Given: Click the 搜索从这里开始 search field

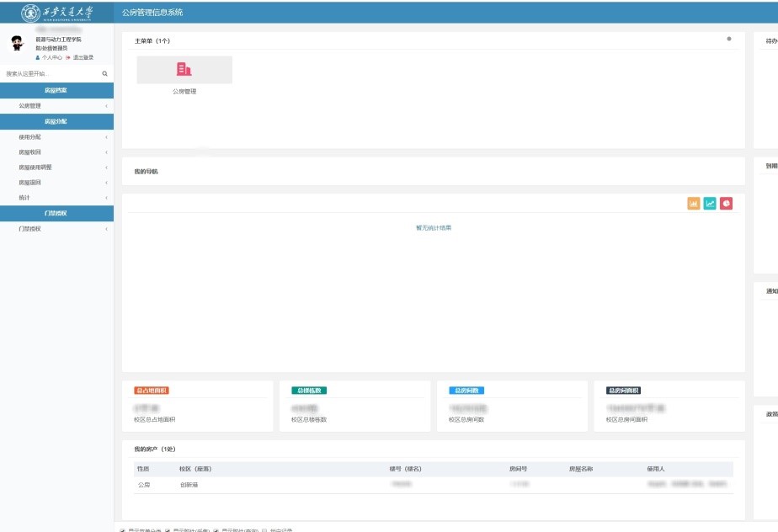Looking at the screenshot, I should (51, 74).
